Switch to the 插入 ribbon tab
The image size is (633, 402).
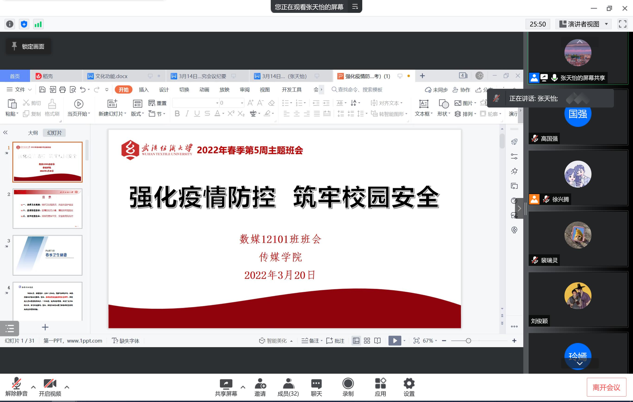pyautogui.click(x=144, y=90)
